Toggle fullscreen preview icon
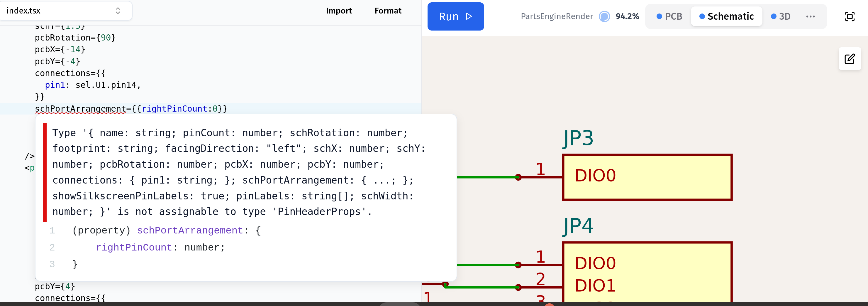Image resolution: width=868 pixels, height=306 pixels. (x=850, y=16)
